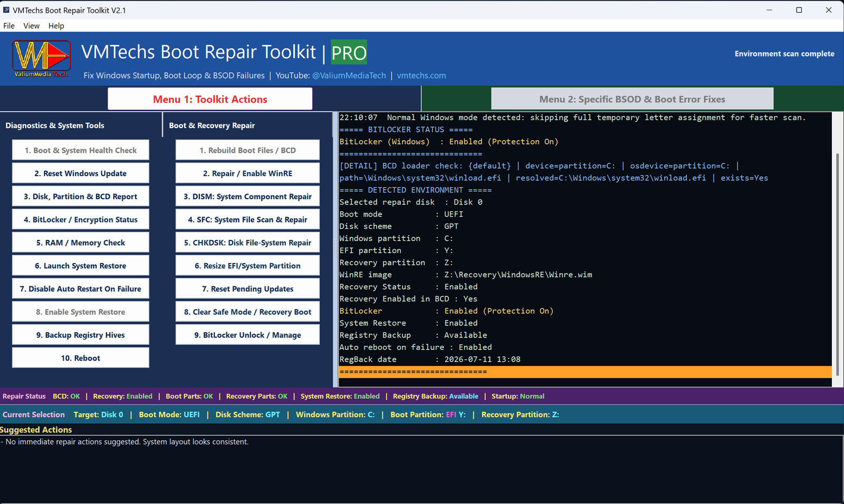This screenshot has width=844, height=504.
Task: Click Launch System Restore
Action: [x=81, y=266]
